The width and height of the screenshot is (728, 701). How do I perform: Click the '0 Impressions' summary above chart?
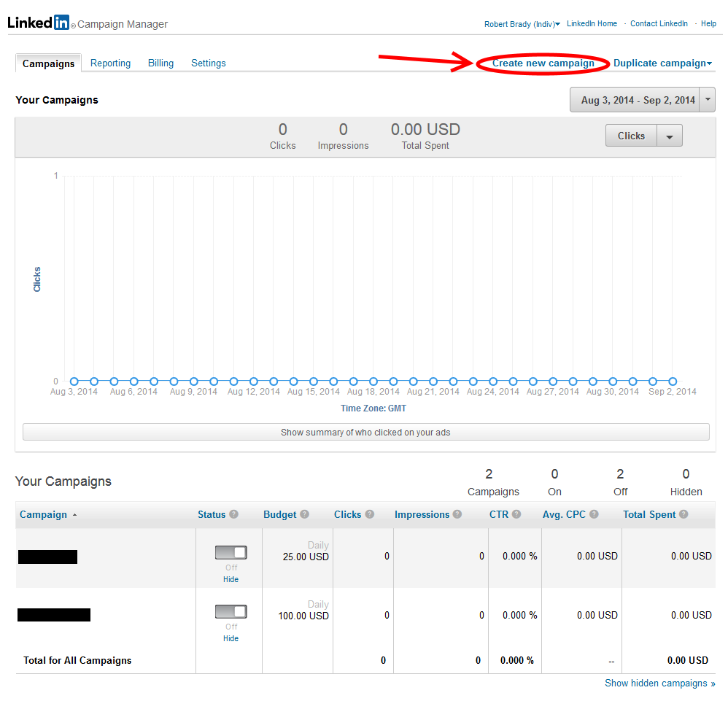click(343, 136)
